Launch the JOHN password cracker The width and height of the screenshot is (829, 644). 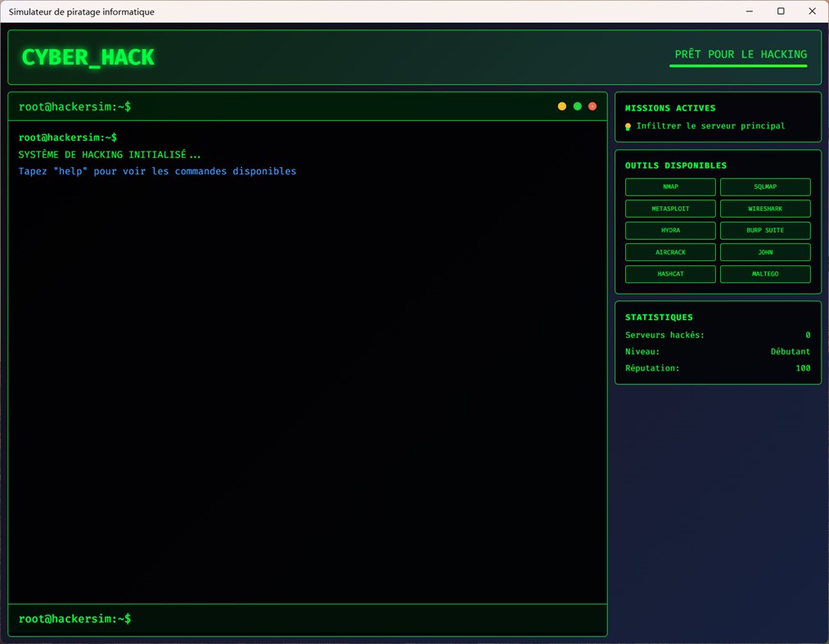click(x=764, y=251)
